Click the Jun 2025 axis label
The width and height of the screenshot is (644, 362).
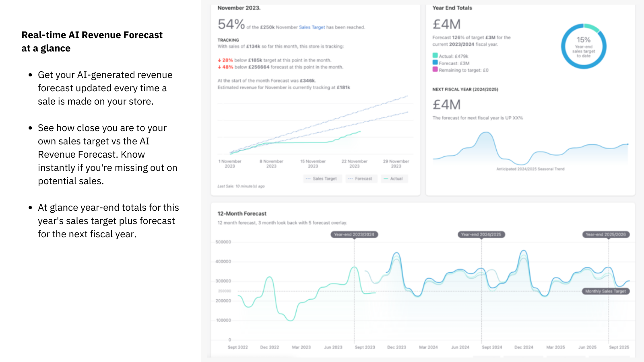pyautogui.click(x=587, y=347)
